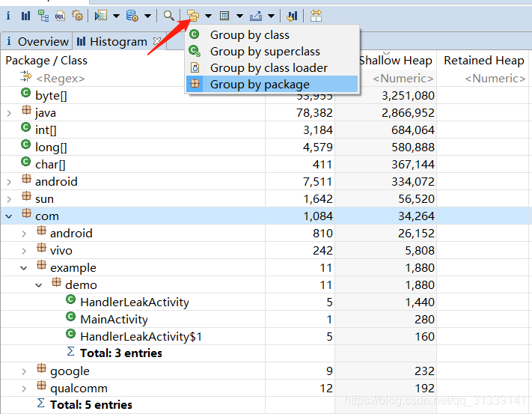Image resolution: width=532 pixels, height=414 pixels.
Task: Click the class icon beside MainActivity
Action: click(x=70, y=317)
